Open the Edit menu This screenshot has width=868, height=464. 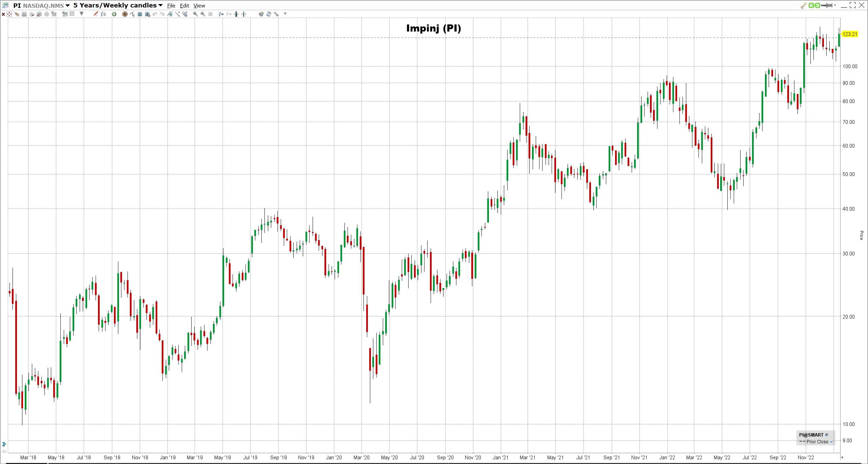pos(184,6)
